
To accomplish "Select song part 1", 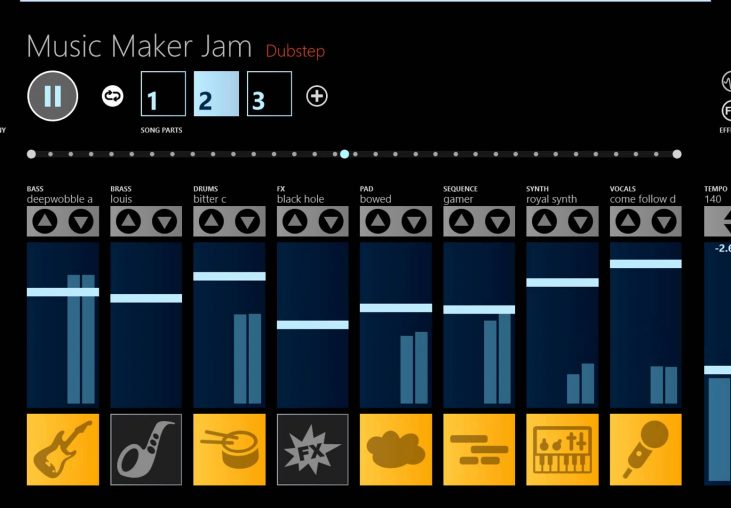I will click(x=163, y=94).
